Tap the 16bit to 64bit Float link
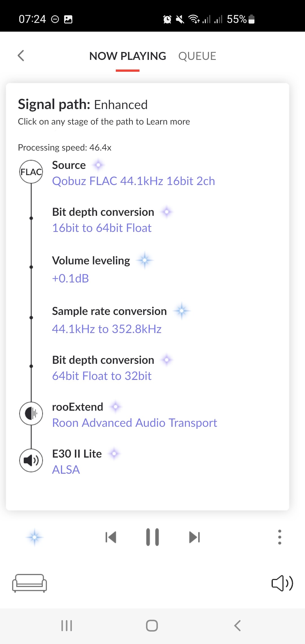The height and width of the screenshot is (644, 305). 102,228
